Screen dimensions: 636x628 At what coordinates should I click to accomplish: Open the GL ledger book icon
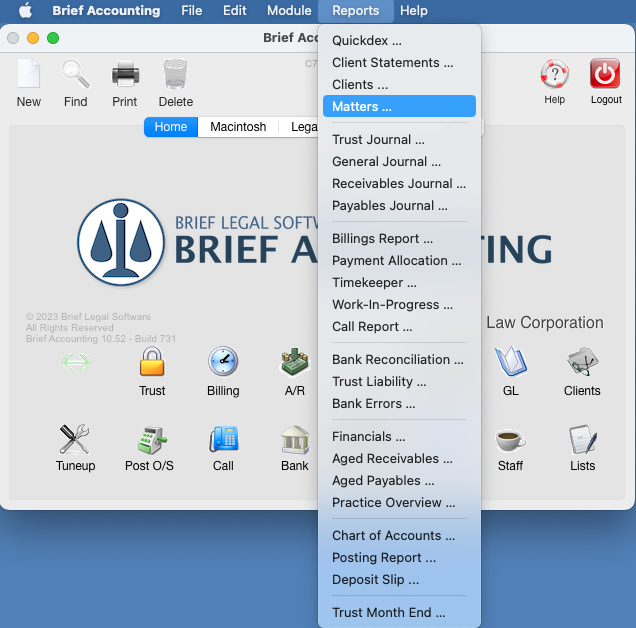click(x=510, y=361)
